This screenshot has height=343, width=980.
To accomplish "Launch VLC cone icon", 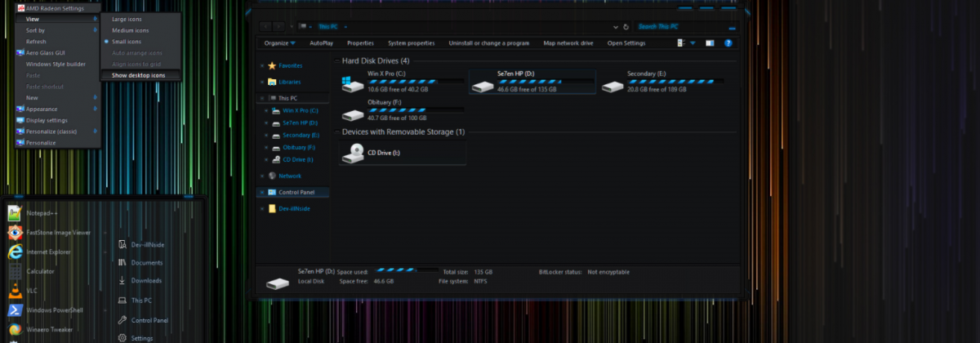I will coord(14,291).
